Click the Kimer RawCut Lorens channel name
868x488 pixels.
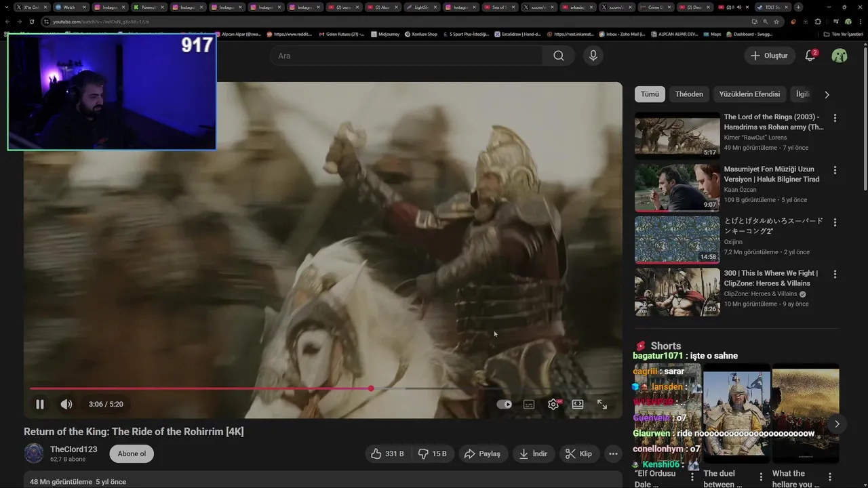[x=755, y=138]
